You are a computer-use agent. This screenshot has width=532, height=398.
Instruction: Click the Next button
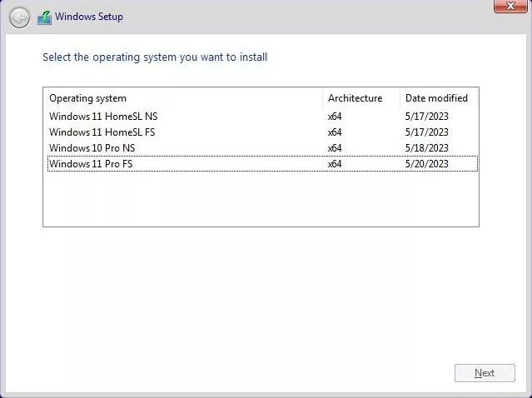click(x=485, y=373)
